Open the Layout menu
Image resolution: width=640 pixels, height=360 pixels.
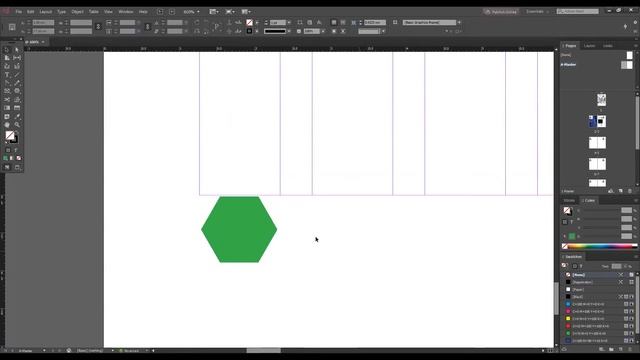coord(46,12)
